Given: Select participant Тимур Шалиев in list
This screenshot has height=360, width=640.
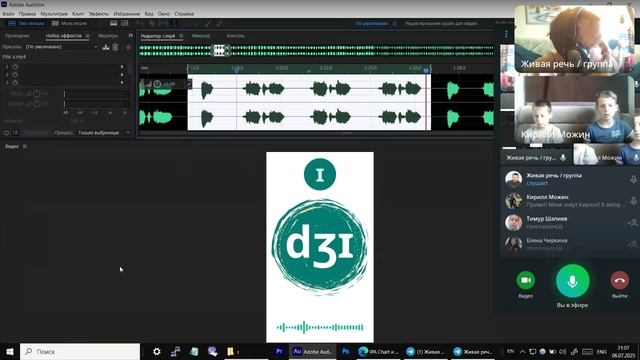Looking at the screenshot, I should pos(570,222).
